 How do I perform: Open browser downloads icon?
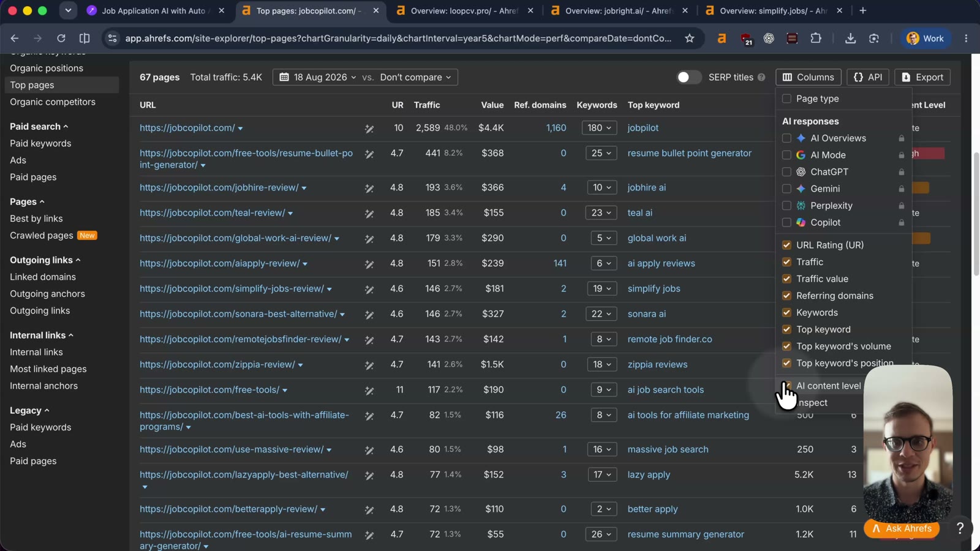pos(850,39)
